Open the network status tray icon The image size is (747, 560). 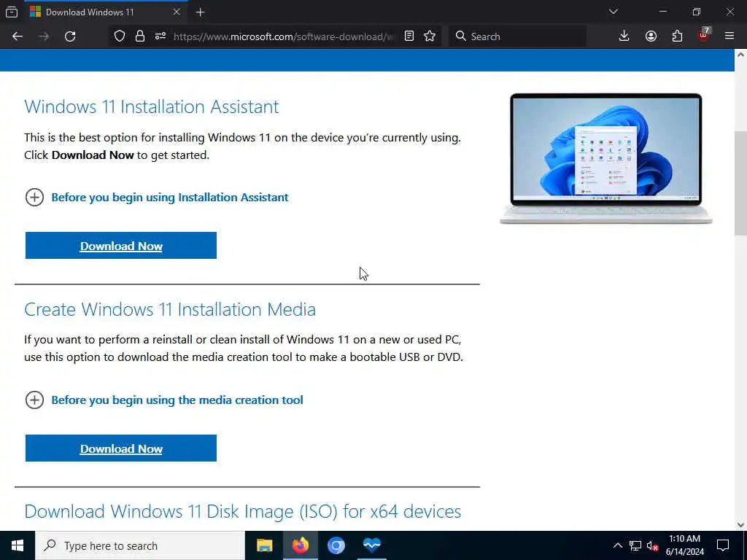click(x=635, y=545)
